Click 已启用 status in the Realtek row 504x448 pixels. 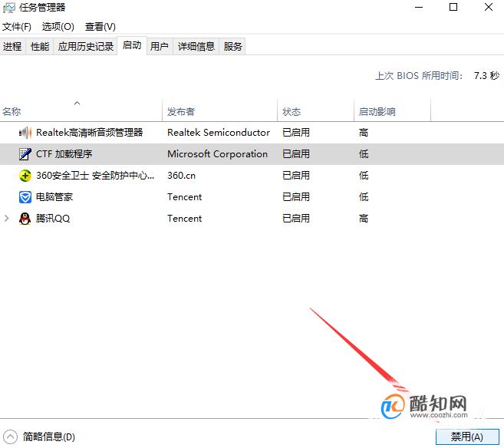point(296,133)
